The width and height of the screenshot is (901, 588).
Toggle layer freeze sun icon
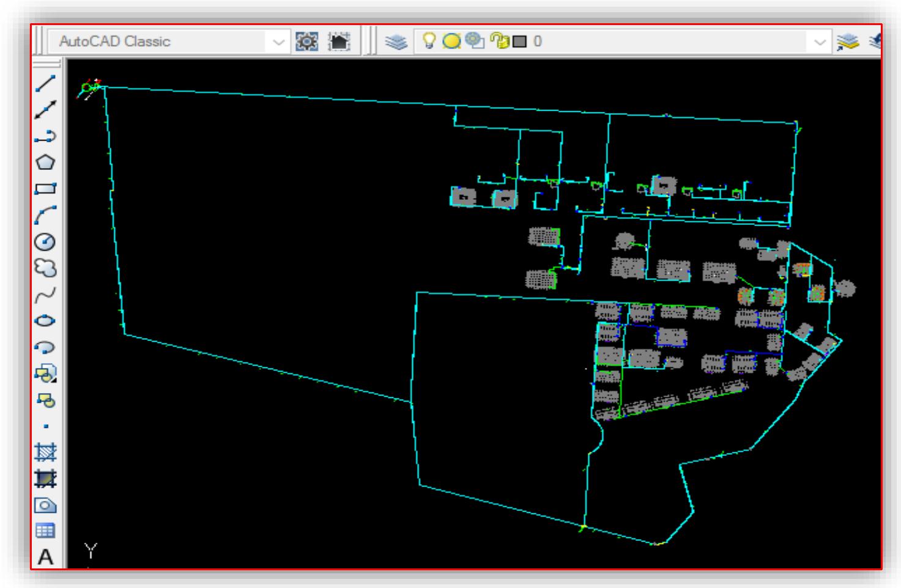[451, 42]
